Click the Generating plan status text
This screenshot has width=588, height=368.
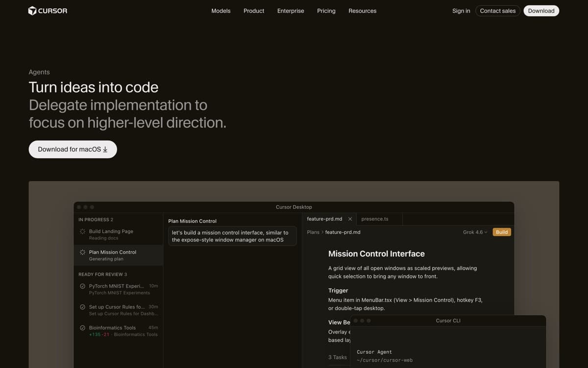coord(106,259)
